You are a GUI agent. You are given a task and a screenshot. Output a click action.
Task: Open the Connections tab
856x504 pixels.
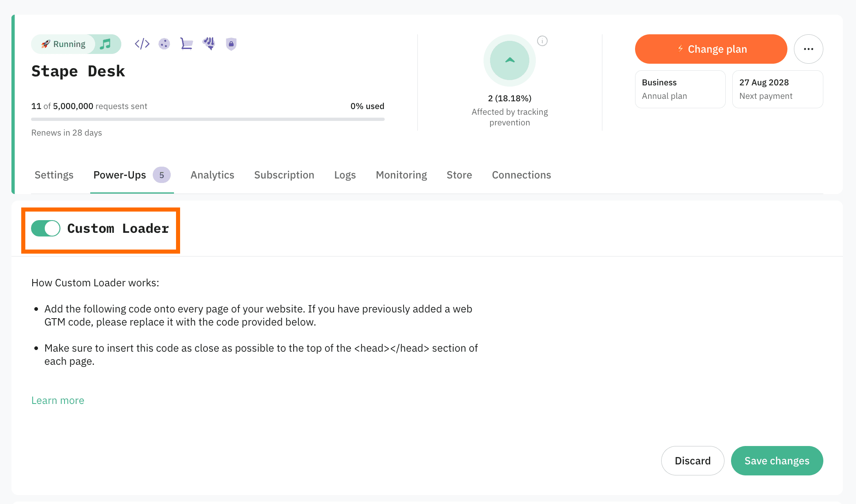pos(522,175)
